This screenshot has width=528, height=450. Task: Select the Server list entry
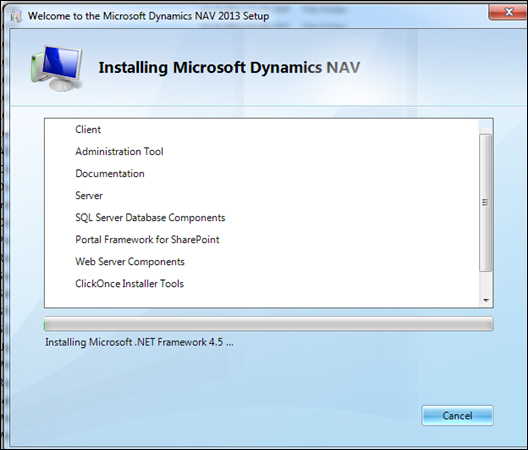89,195
